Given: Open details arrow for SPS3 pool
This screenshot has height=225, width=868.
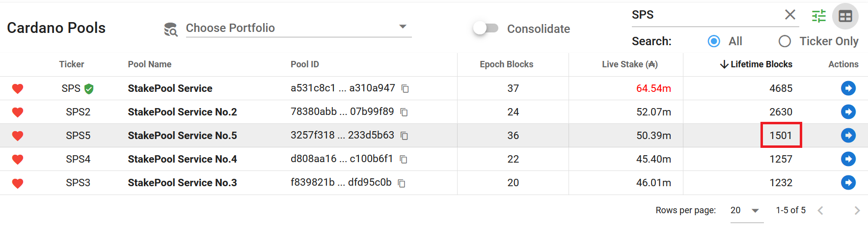Looking at the screenshot, I should [x=848, y=183].
